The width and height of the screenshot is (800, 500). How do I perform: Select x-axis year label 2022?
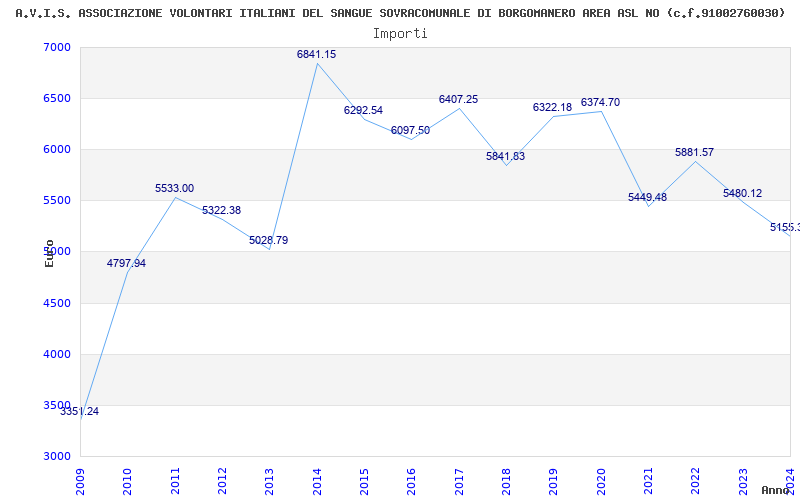(696, 482)
